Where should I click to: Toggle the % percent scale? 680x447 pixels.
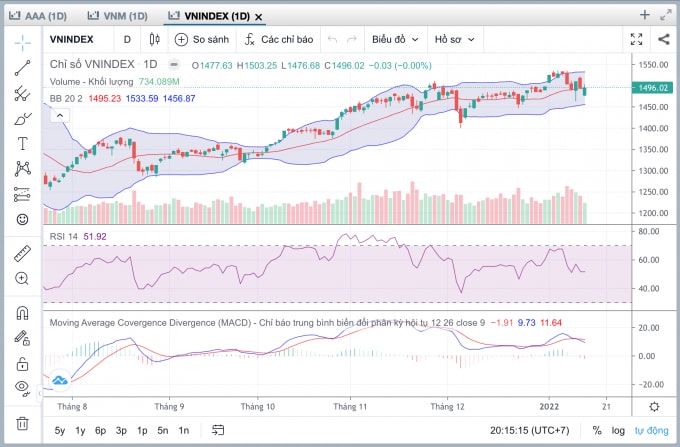click(597, 431)
